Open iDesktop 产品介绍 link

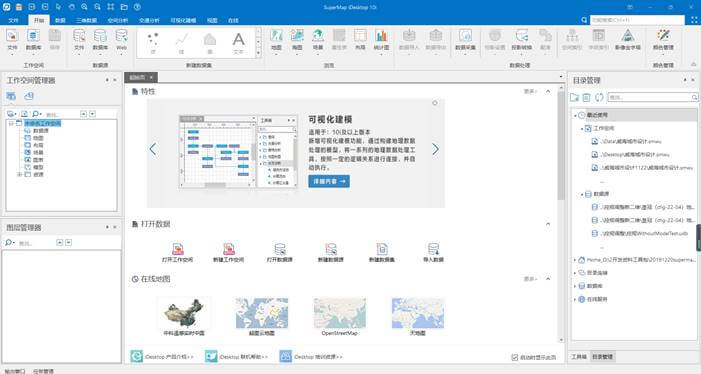coord(162,357)
